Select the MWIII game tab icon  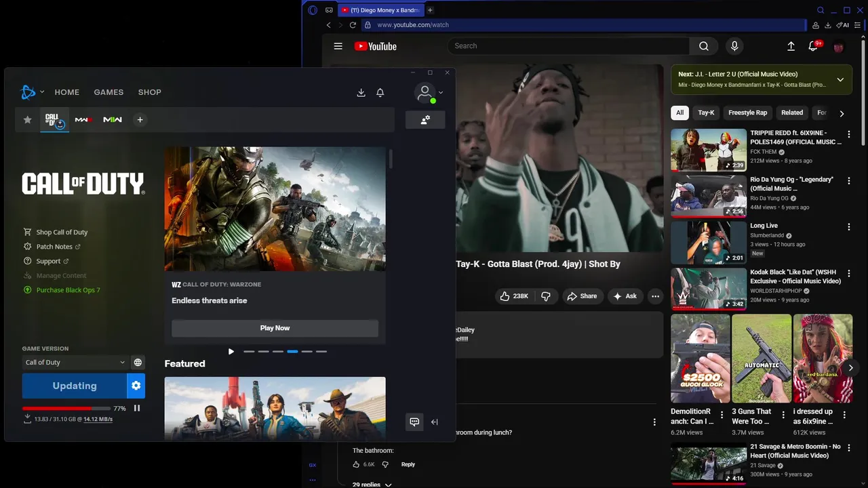[83, 120]
